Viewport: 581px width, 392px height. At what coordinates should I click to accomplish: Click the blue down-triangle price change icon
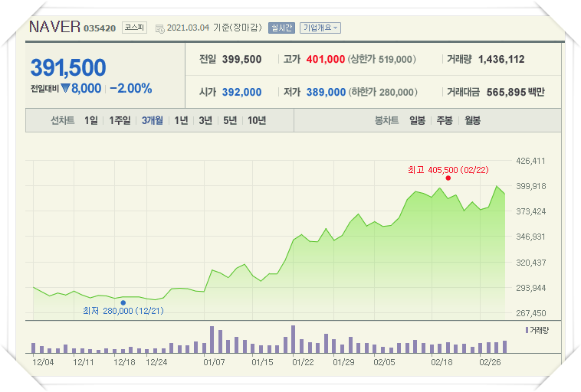pos(66,88)
